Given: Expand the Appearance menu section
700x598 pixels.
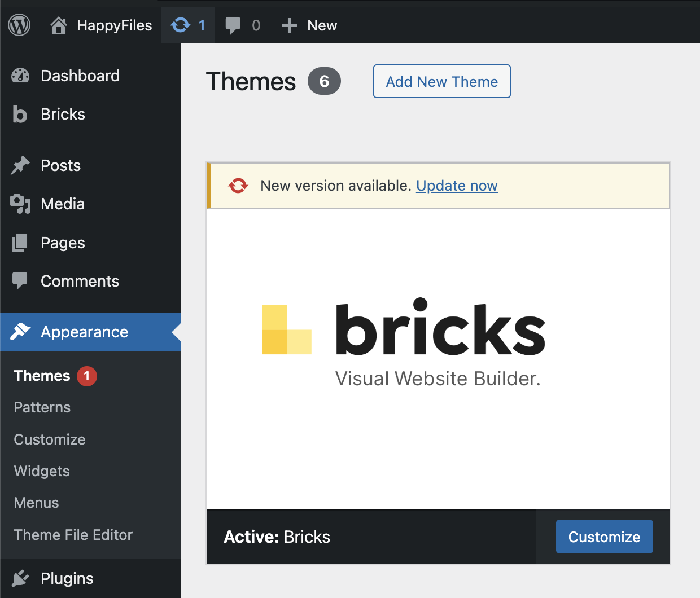Looking at the screenshot, I should 84,332.
